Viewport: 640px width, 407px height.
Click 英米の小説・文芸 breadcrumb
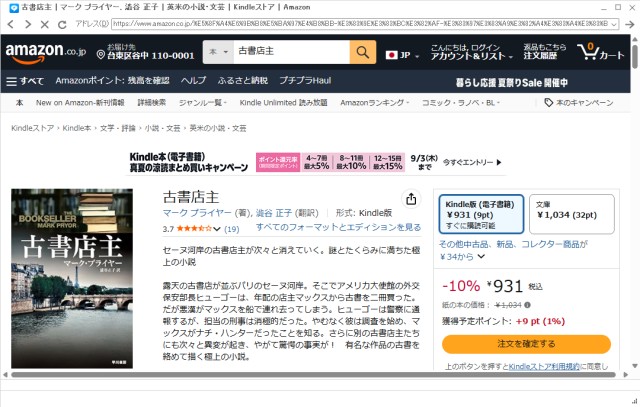coord(218,128)
